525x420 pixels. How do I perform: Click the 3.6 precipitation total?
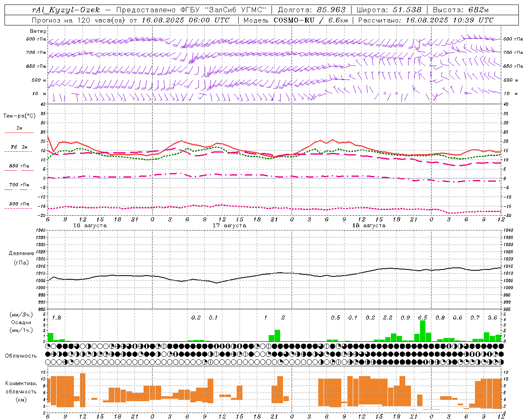[x=492, y=318]
